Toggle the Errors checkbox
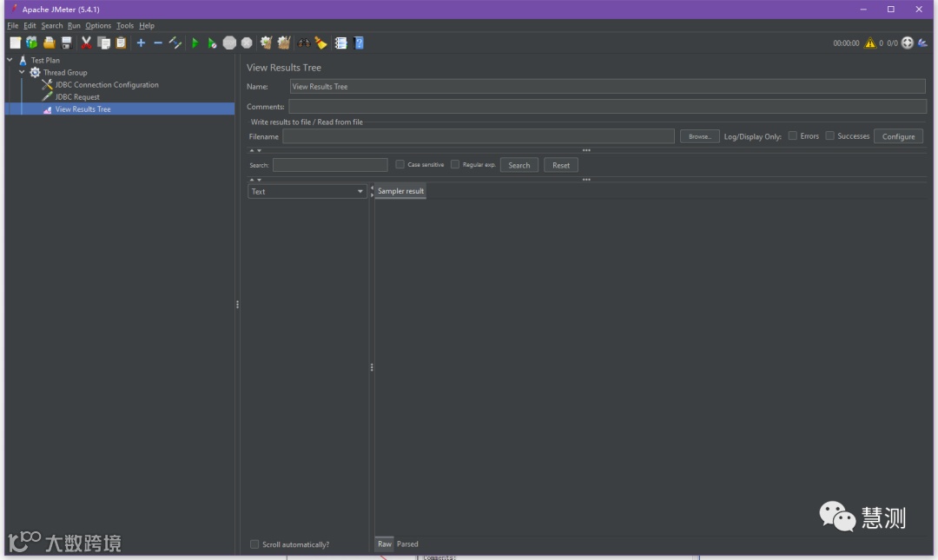938x560 pixels. pos(793,135)
